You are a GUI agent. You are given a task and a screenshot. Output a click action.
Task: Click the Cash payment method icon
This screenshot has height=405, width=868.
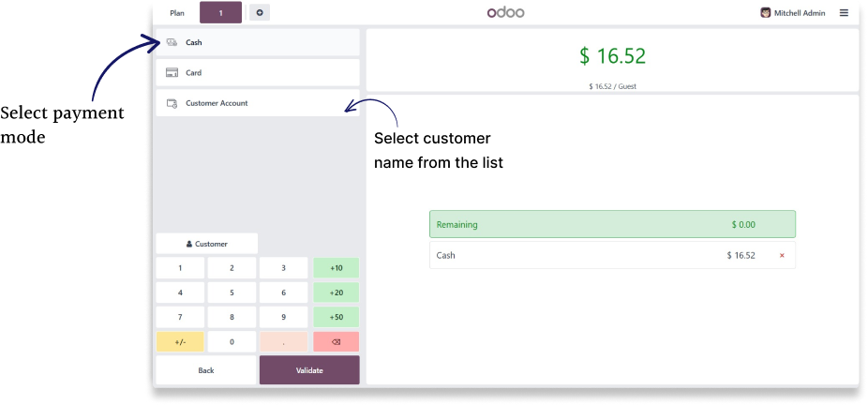(x=172, y=42)
